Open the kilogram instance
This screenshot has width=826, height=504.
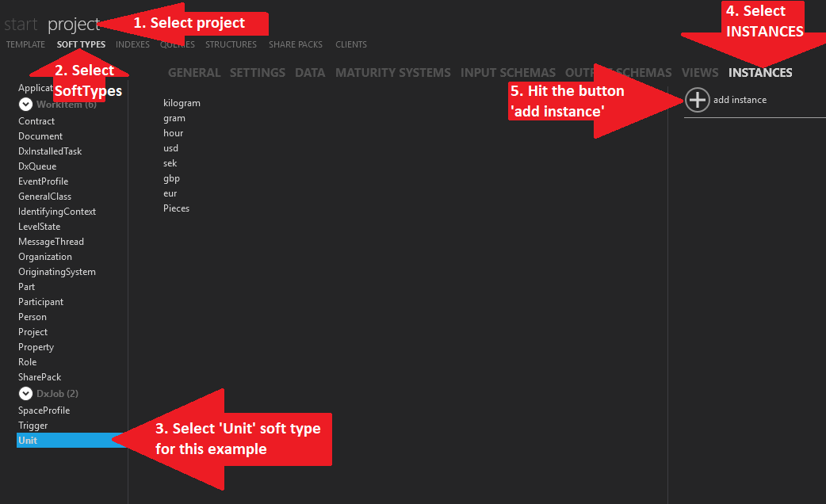[182, 103]
